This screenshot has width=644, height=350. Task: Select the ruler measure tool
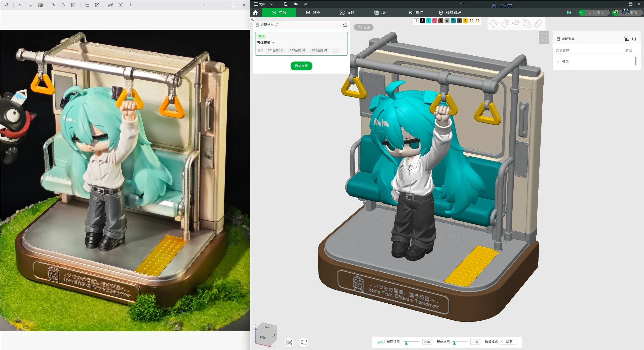[538, 23]
